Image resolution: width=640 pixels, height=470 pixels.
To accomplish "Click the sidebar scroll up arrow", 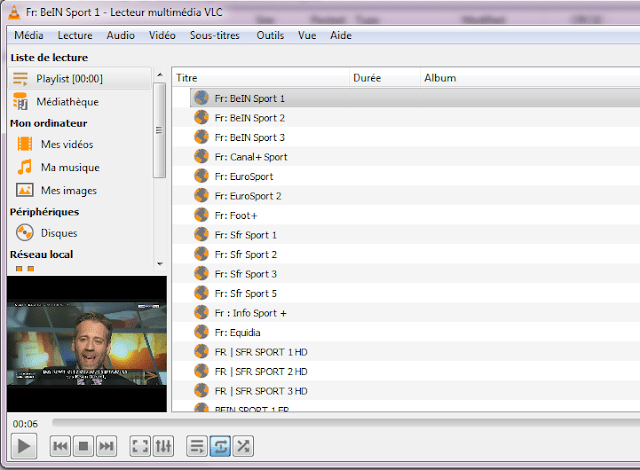I will (x=160, y=75).
